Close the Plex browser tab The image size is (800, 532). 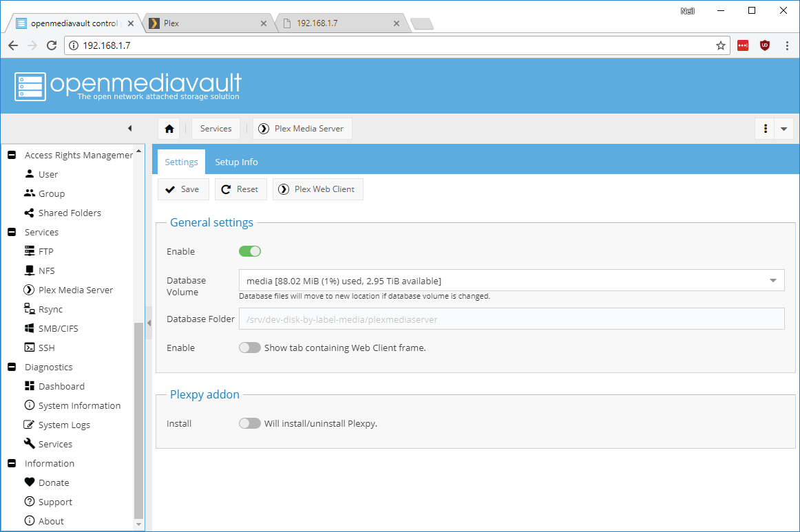263,23
